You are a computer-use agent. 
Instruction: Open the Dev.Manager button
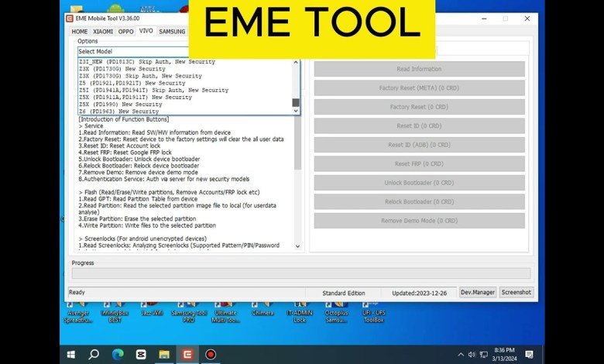478,292
